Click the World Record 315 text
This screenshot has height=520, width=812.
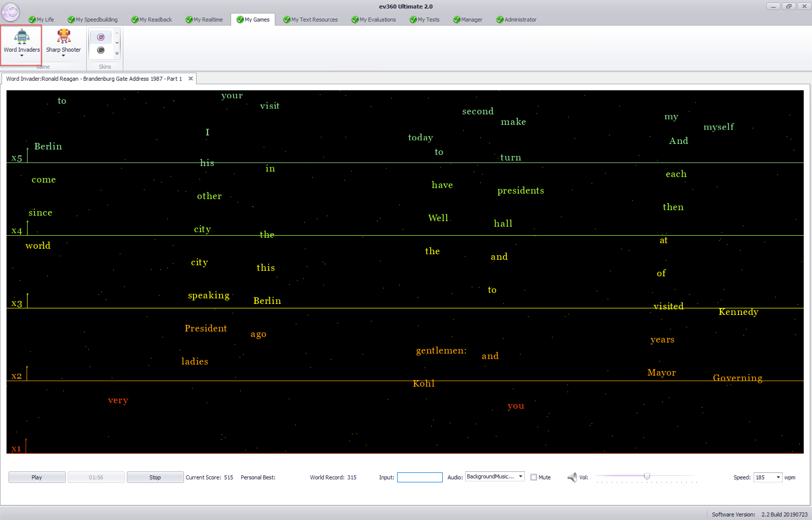click(333, 477)
